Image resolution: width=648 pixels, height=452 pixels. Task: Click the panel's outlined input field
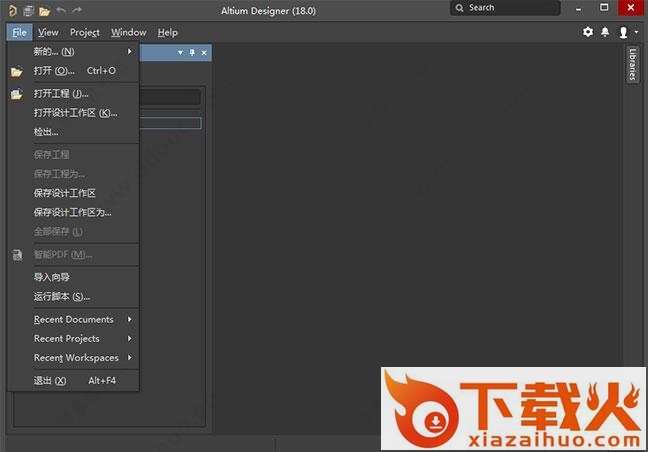click(x=170, y=123)
